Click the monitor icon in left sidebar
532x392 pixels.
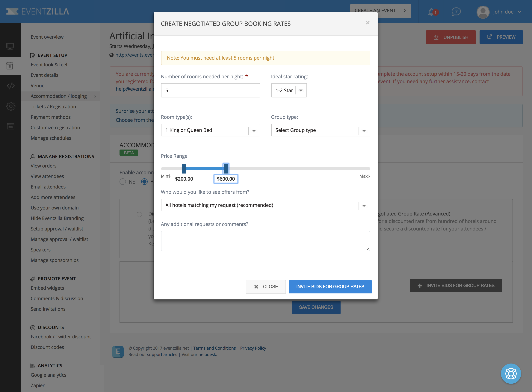click(x=10, y=46)
